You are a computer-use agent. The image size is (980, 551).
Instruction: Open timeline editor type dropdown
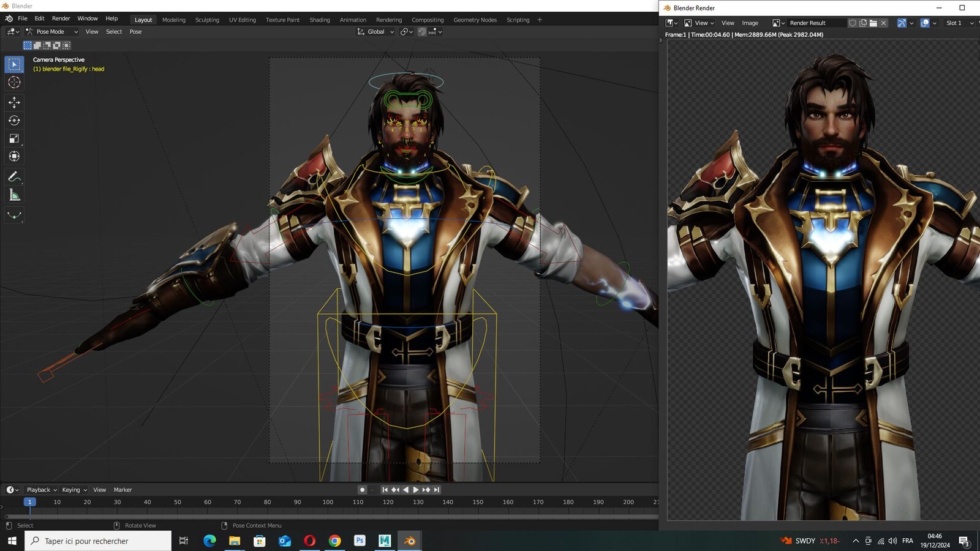tap(12, 490)
